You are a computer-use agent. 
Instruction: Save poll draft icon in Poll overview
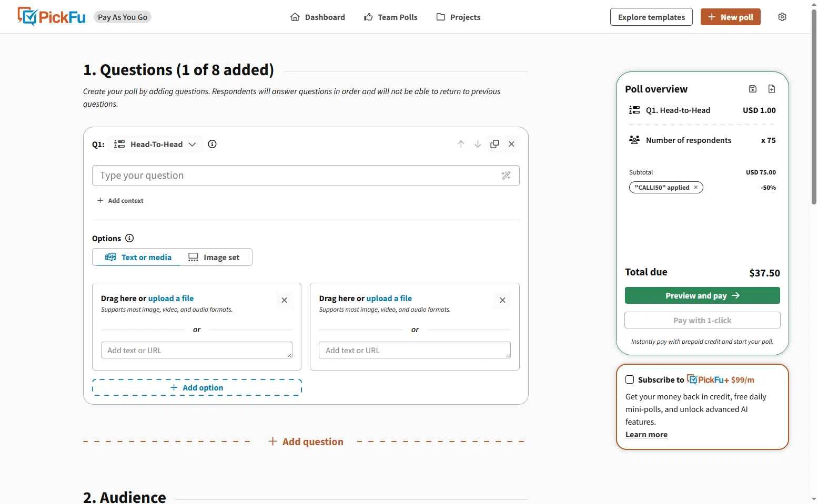pos(753,89)
